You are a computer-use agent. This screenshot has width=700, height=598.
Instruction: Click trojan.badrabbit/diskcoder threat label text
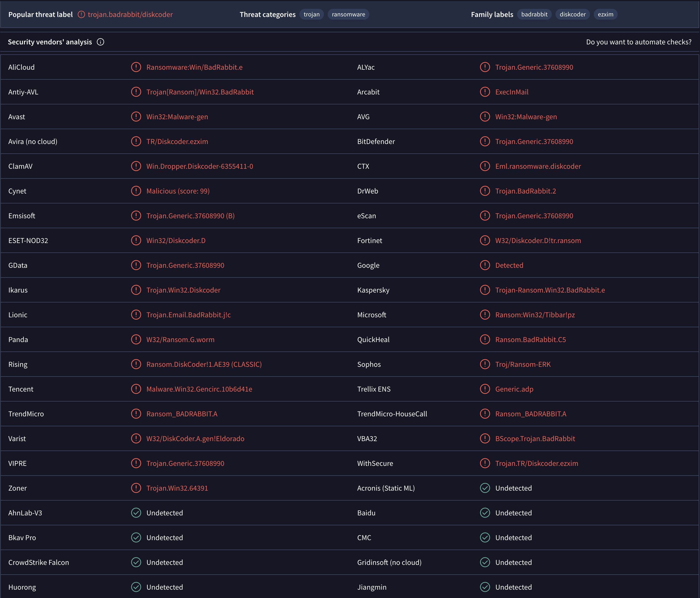[130, 15]
